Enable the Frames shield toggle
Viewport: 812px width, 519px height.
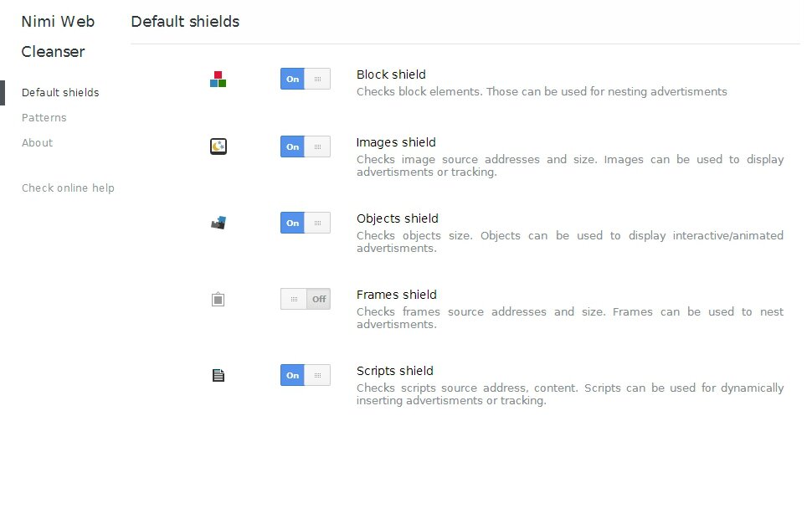[x=306, y=299]
